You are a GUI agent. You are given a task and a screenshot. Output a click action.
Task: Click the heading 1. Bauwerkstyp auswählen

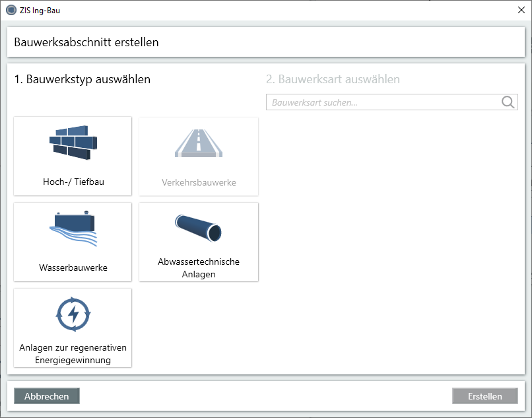coord(83,79)
